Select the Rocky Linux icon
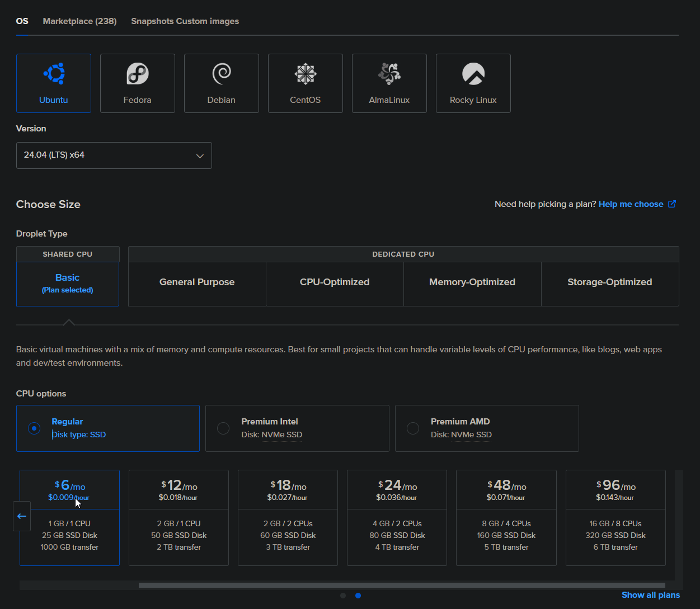 [x=473, y=83]
